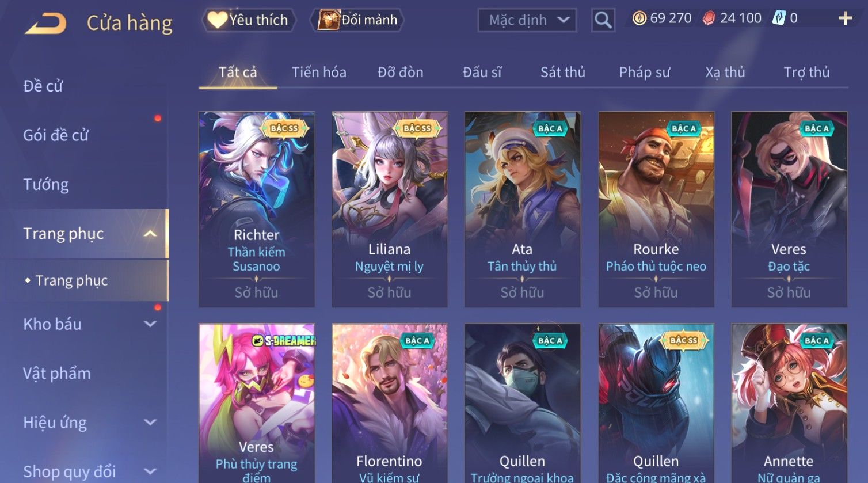Switch to the Pháp sư tab
Screen dimensions: 868x483
click(x=644, y=72)
